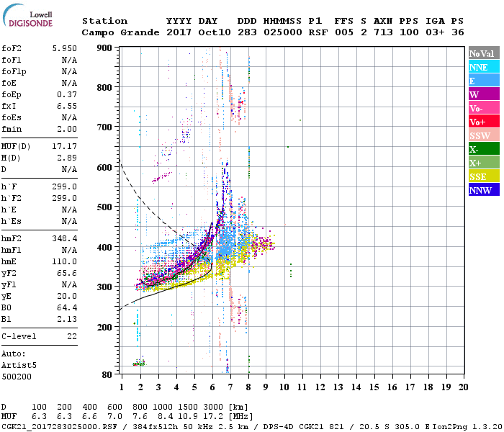Select the E light blue legend entry
This screenshot has width=504, height=432.
point(483,81)
